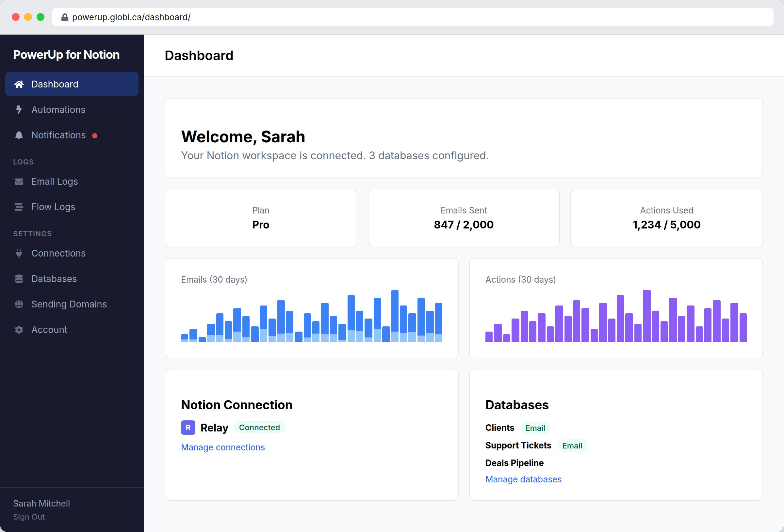Click Sign Out
This screenshot has width=784, height=532.
click(x=29, y=517)
